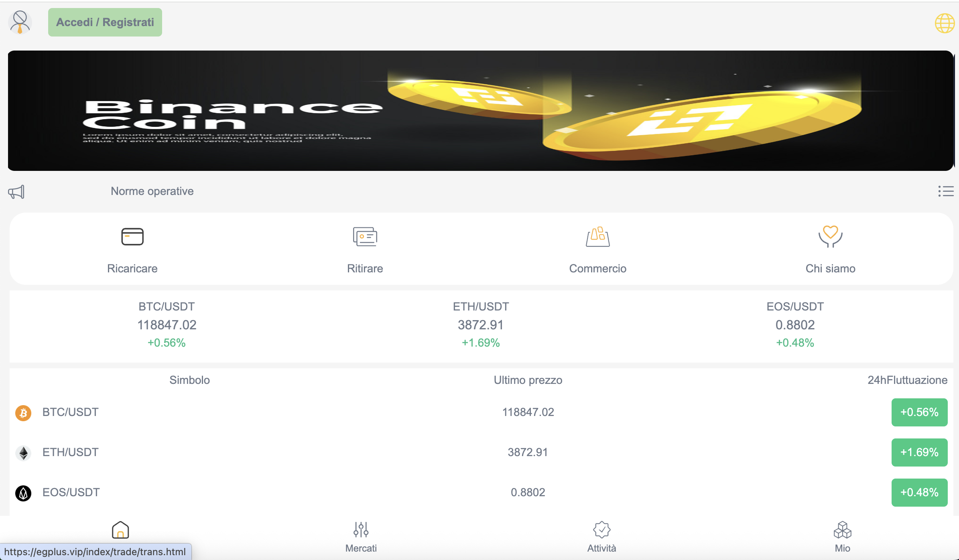Select the Ricaricare card icon
The image size is (959, 560).
tap(132, 237)
